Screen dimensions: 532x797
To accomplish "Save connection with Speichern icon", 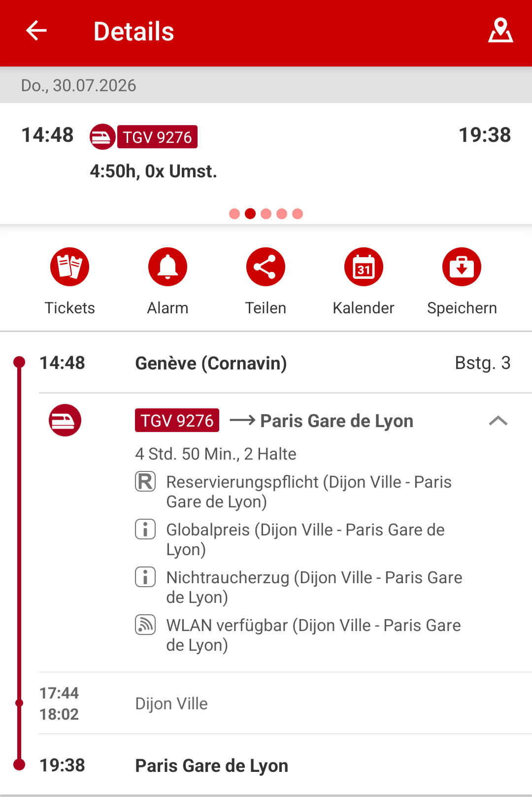I will click(x=462, y=267).
